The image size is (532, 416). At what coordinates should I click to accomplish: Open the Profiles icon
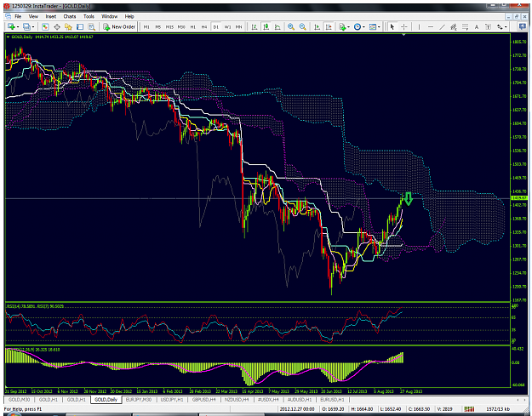tap(26, 26)
